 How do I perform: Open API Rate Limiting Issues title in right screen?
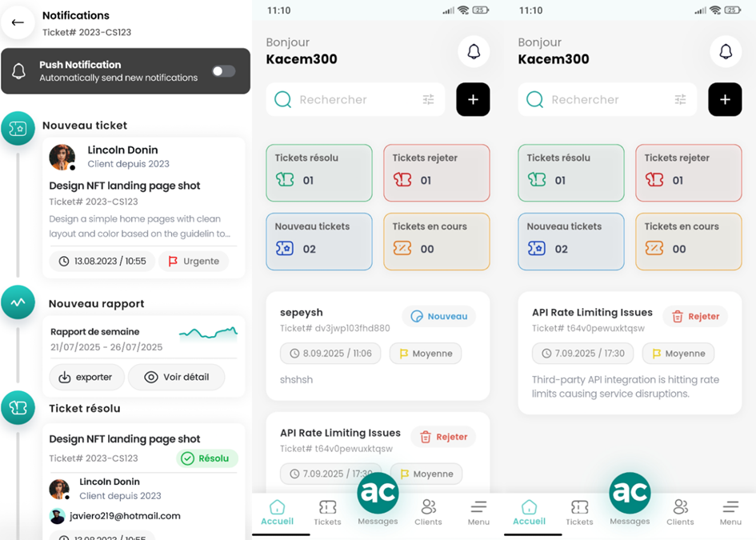pos(592,313)
